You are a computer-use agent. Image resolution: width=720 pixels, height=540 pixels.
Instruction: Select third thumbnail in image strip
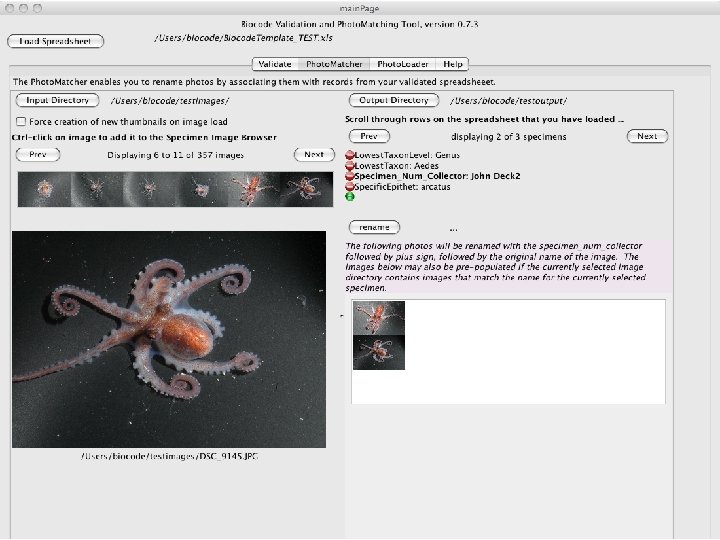149,189
